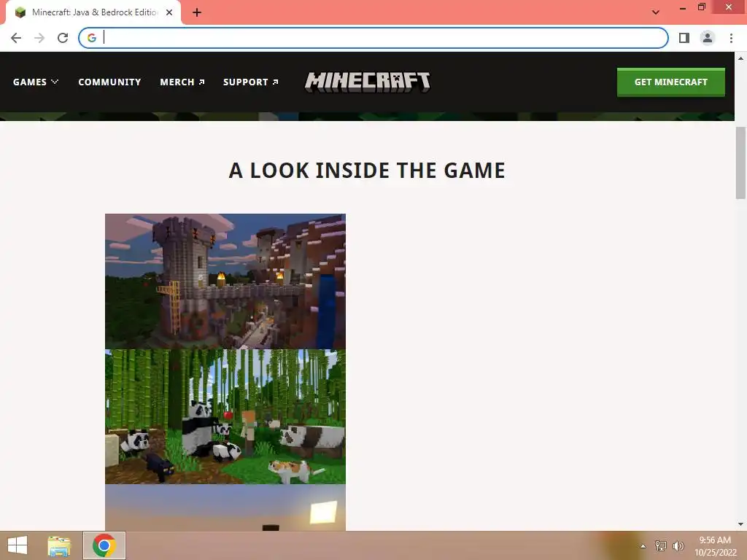Screen dimensions: 747x560
Task: Focus the browser address bar
Action: pyautogui.click(x=373, y=38)
